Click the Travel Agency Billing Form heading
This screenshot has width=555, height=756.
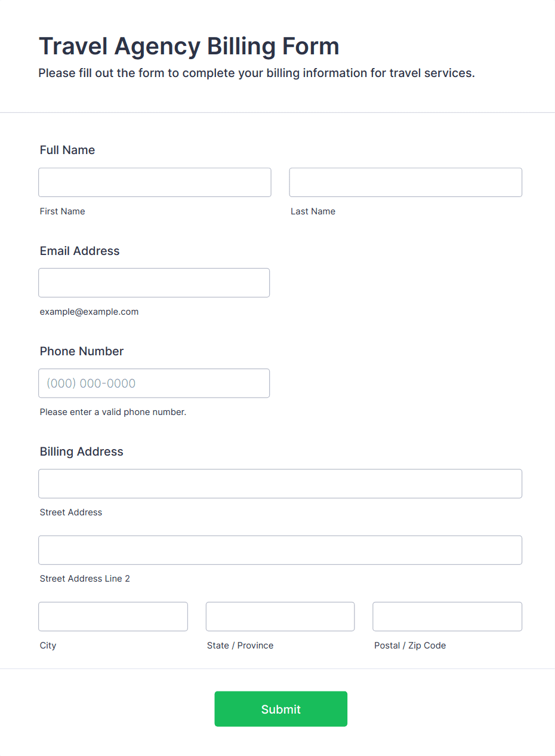coord(189,46)
